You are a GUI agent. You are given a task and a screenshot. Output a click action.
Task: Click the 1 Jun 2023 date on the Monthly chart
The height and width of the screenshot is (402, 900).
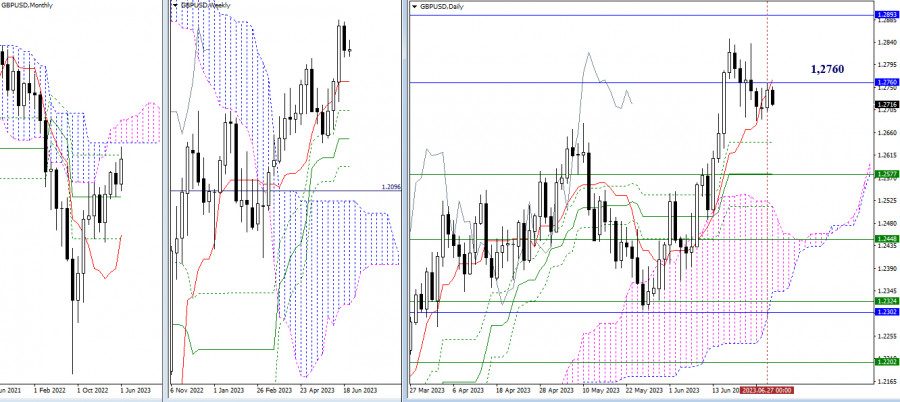point(135,389)
